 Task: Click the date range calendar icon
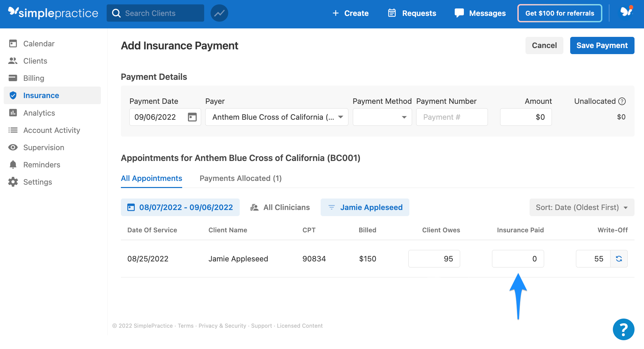(131, 207)
